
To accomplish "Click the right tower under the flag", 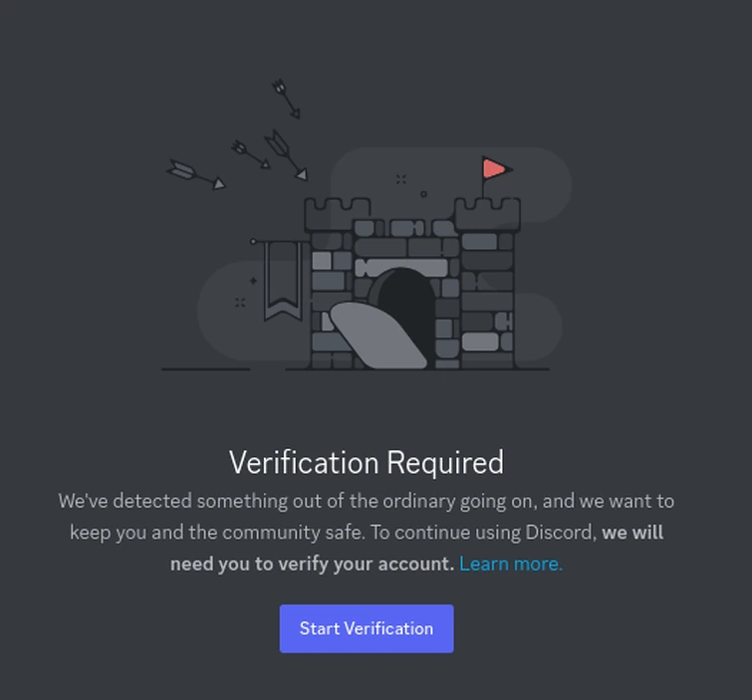I will pos(487,283).
